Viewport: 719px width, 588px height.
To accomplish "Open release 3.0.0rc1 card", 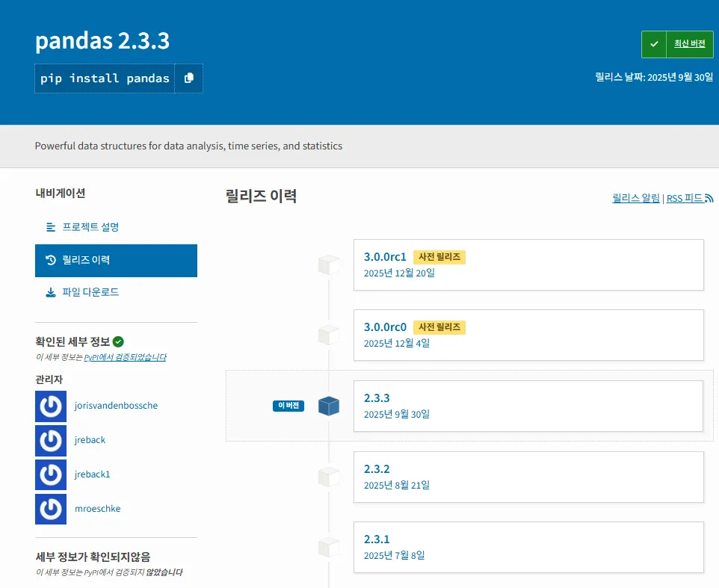I will pyautogui.click(x=528, y=265).
